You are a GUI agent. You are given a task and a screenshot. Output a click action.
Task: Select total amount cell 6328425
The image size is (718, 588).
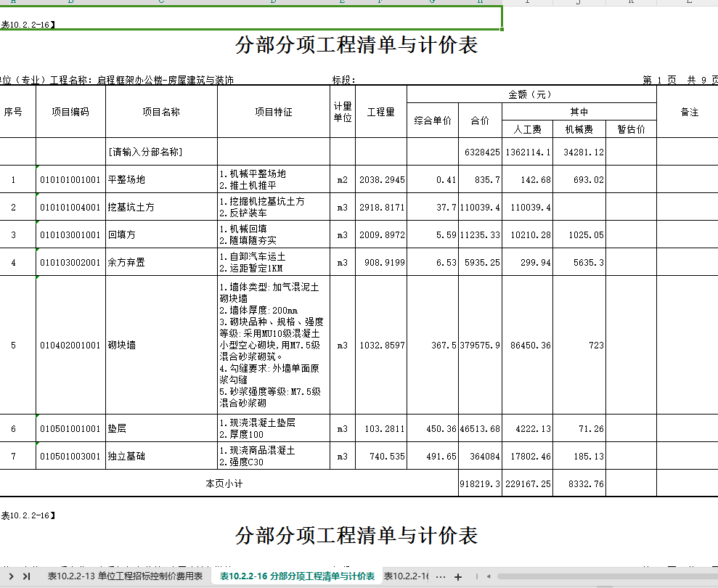[480, 152]
